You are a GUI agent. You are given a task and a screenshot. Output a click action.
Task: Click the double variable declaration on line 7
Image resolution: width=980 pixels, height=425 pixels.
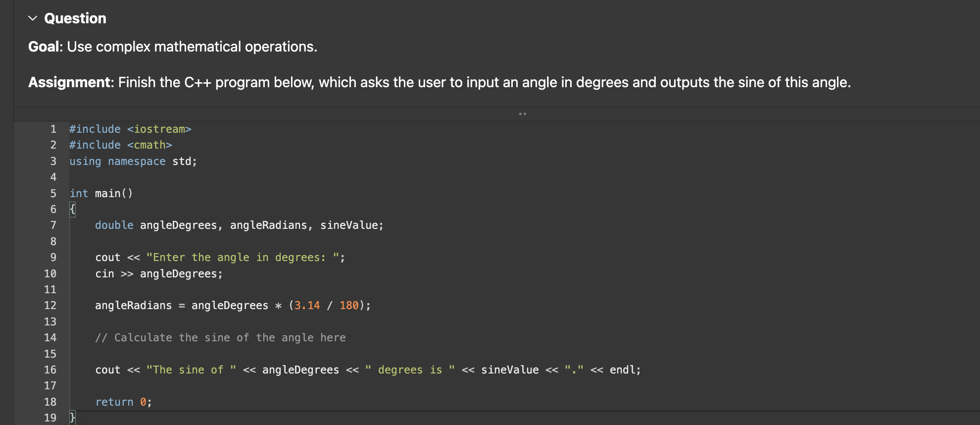[x=239, y=225]
